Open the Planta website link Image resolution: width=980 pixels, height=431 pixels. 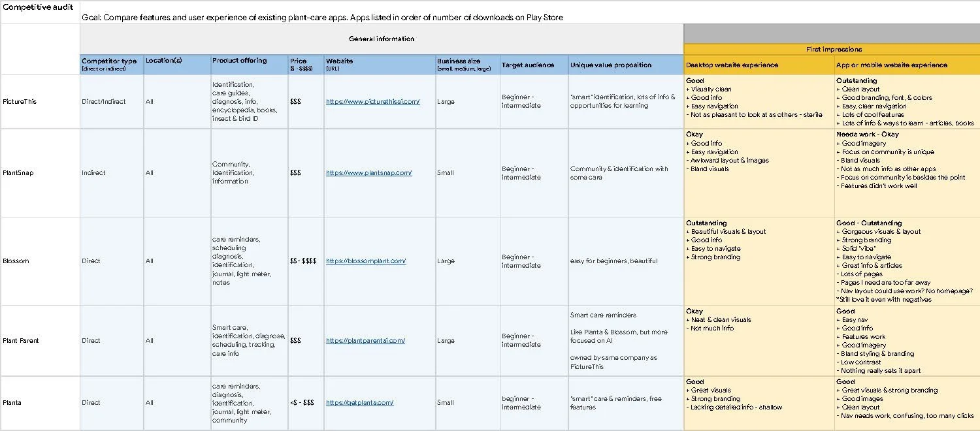click(360, 403)
